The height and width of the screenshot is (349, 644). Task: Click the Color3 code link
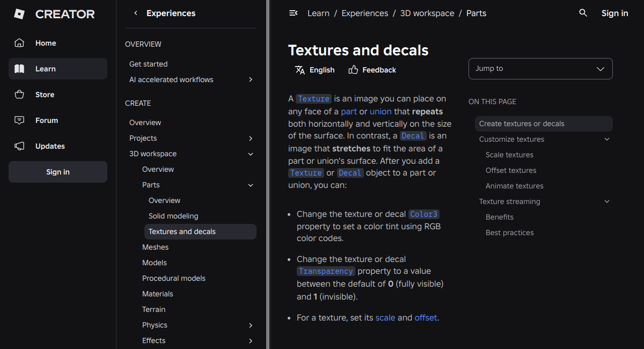point(424,214)
